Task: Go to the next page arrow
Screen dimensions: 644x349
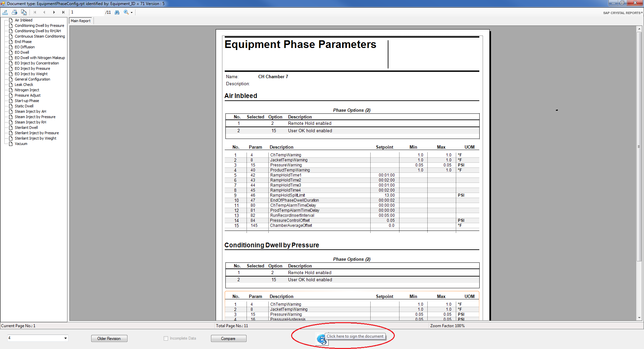Action: coord(54,12)
